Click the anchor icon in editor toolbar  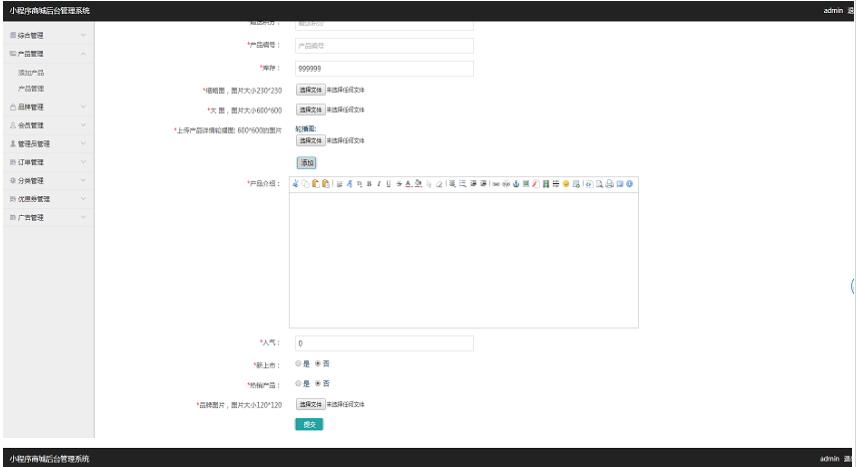point(515,184)
